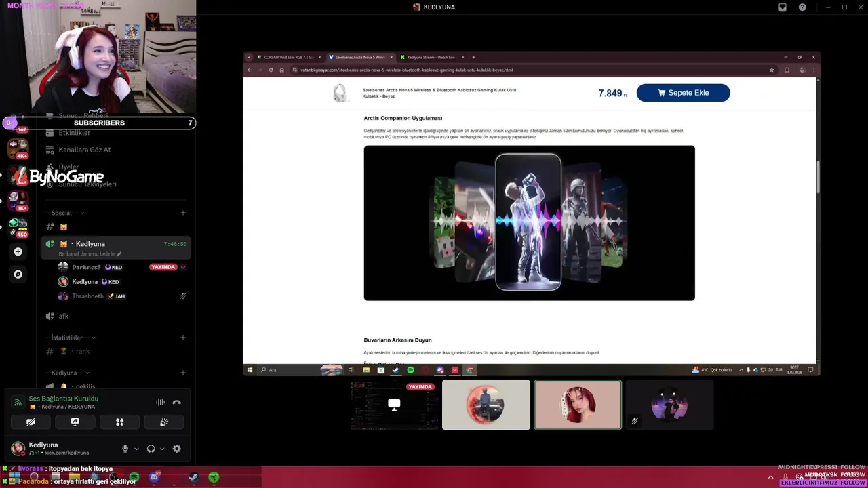This screenshot has height=488, width=868.
Task: Open Discord help question mark icon
Action: [x=802, y=7]
